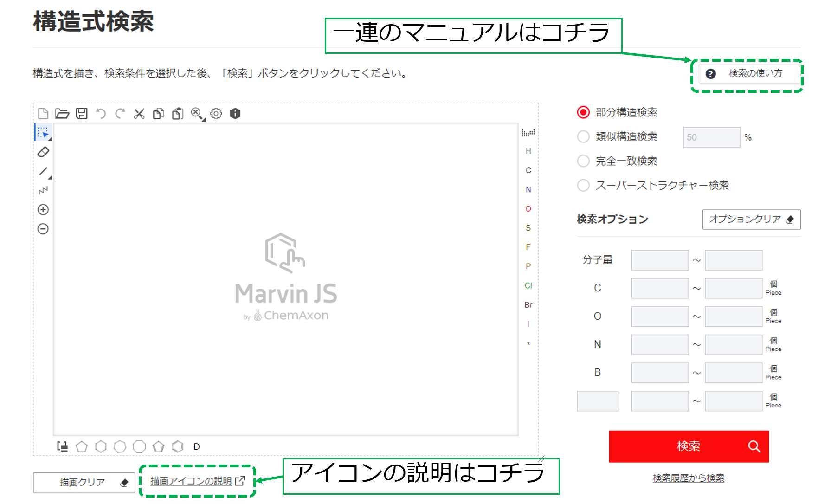
Task: Select 類似構造検索 radio button
Action: click(583, 136)
